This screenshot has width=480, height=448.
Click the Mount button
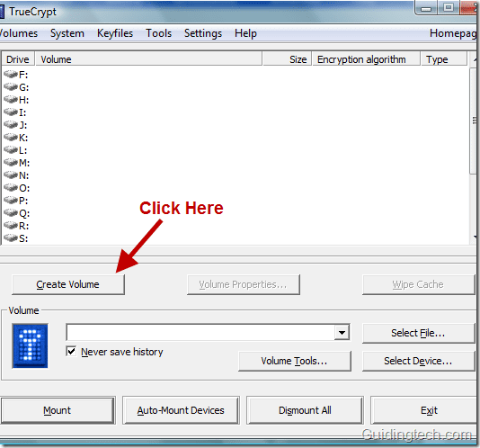click(x=58, y=410)
